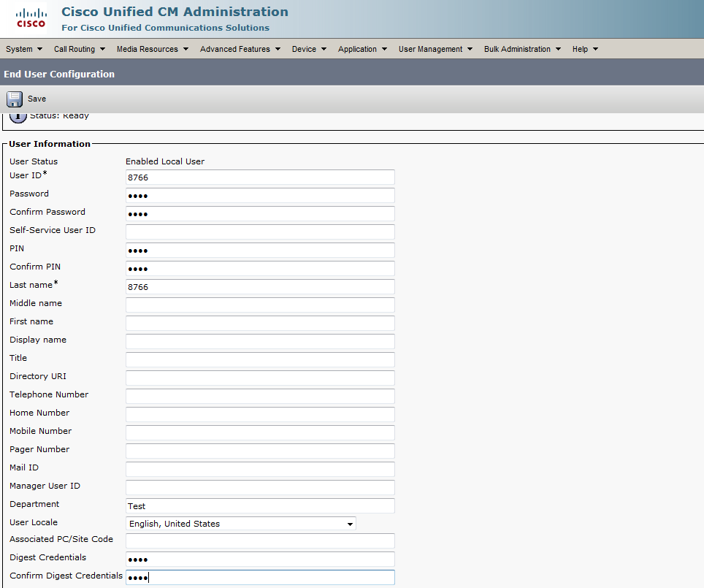
Task: Click the Associated PC/Site Code field
Action: click(260, 541)
